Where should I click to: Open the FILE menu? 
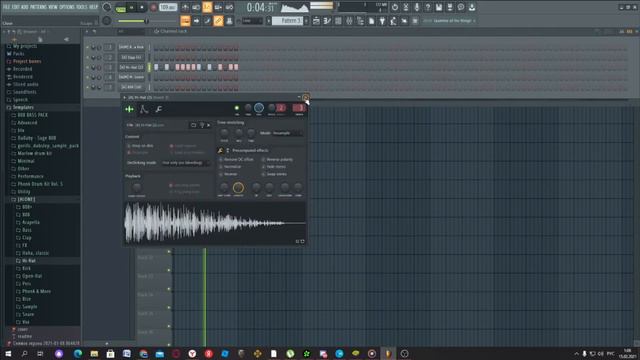7,7
